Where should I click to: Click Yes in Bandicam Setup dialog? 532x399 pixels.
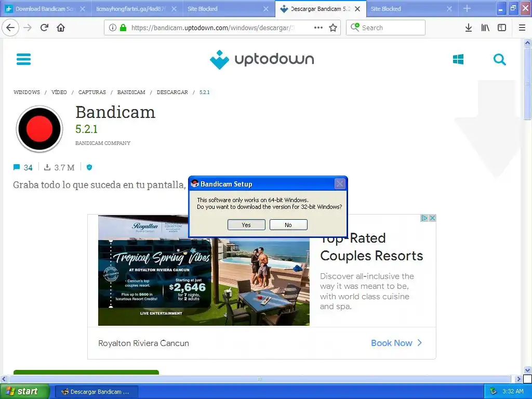(246, 224)
